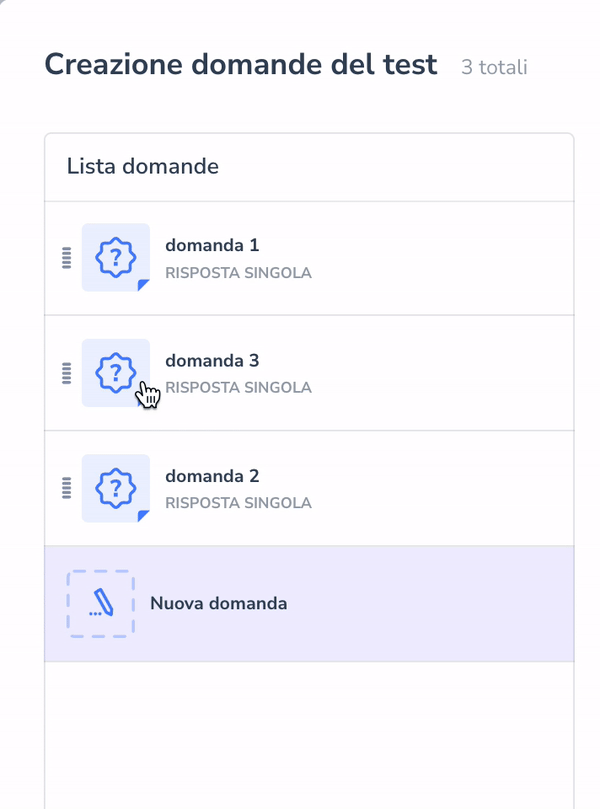This screenshot has width=600, height=809.
Task: Click the question-mark badge icon of domanda 1
Action: pyautogui.click(x=115, y=258)
